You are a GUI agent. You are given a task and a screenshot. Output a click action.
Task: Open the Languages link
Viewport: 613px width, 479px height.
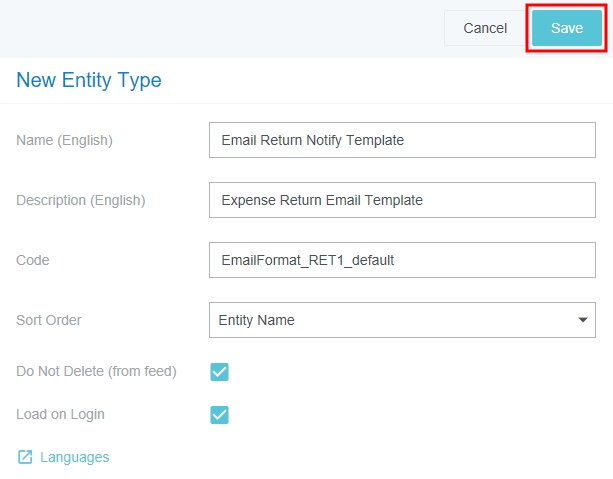pos(74,457)
